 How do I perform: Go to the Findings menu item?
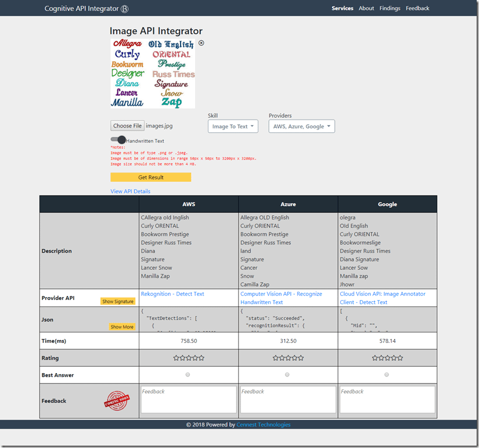coord(390,8)
